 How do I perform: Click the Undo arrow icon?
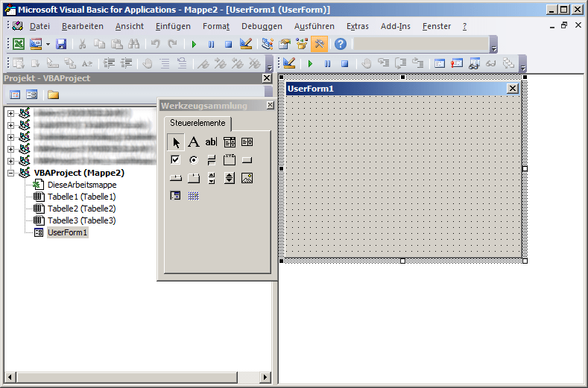coord(155,44)
